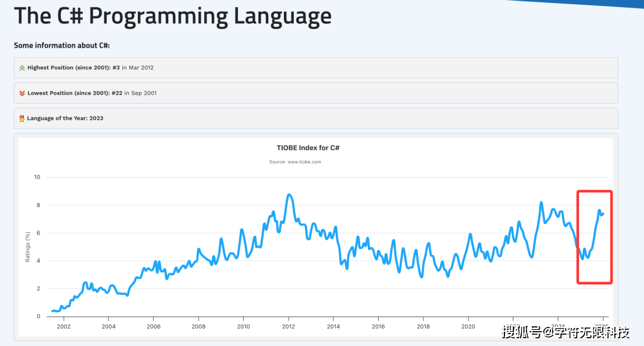Viewport: 644px width, 346px height.
Task: Click the chart title 'TIOBE Index for C#'
Action: click(309, 147)
